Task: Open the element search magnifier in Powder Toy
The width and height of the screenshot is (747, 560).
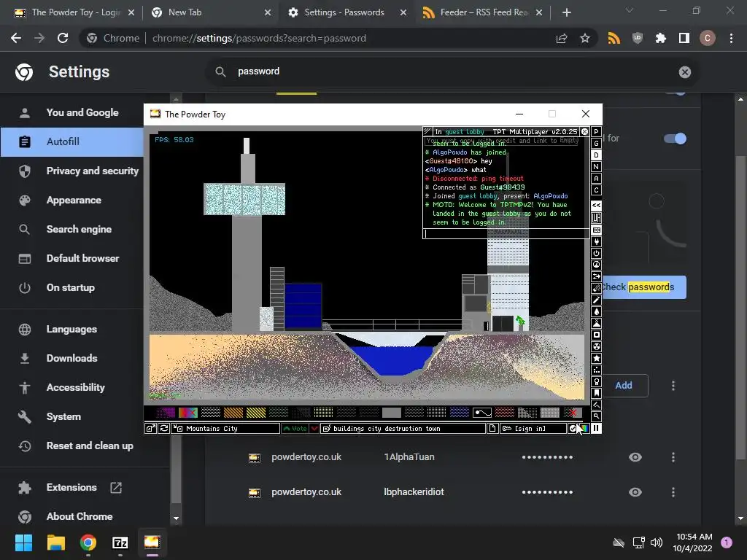Action: click(x=596, y=416)
